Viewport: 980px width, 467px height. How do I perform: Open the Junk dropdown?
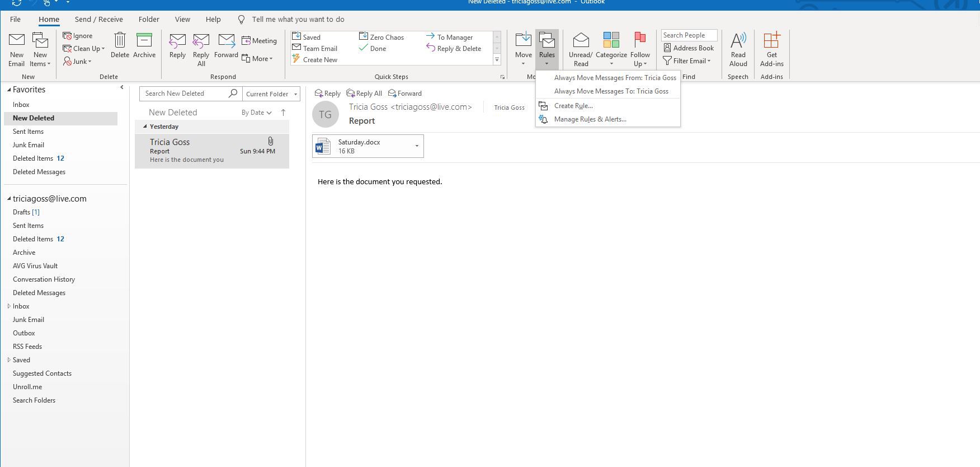point(77,62)
